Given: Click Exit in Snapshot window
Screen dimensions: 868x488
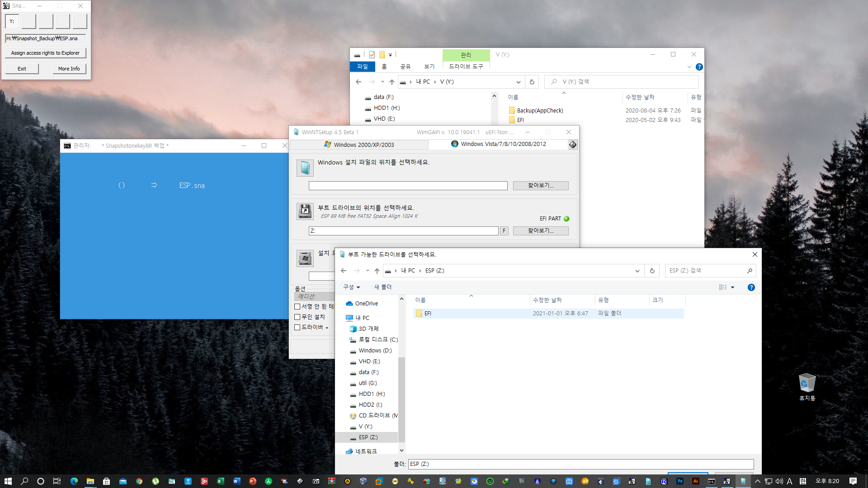Looking at the screenshot, I should click(x=22, y=69).
